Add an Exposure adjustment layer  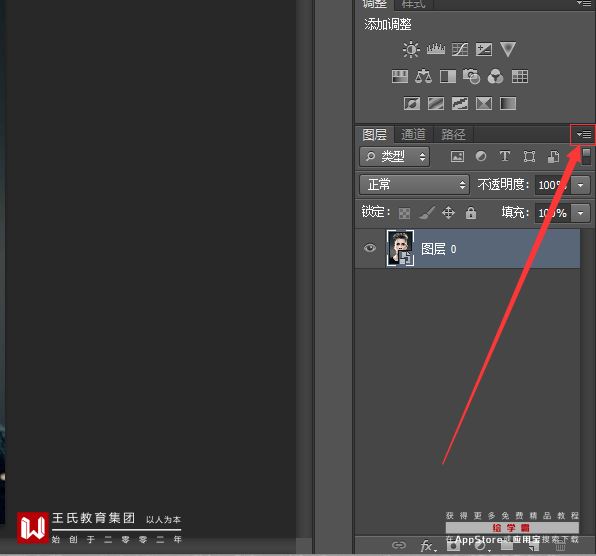coord(484,49)
